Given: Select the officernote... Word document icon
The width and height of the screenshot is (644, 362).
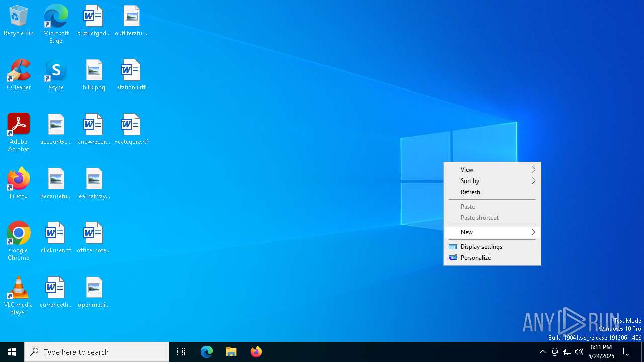Looking at the screenshot, I should (x=94, y=238).
